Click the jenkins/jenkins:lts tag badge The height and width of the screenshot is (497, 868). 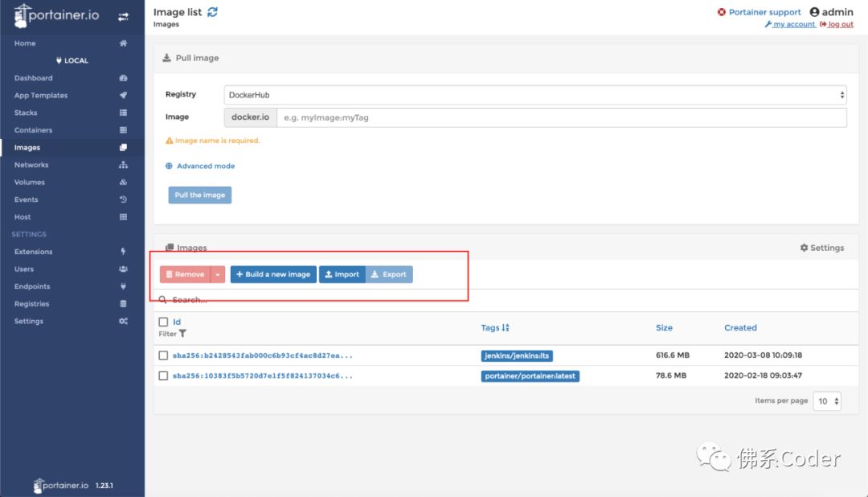[x=517, y=355]
